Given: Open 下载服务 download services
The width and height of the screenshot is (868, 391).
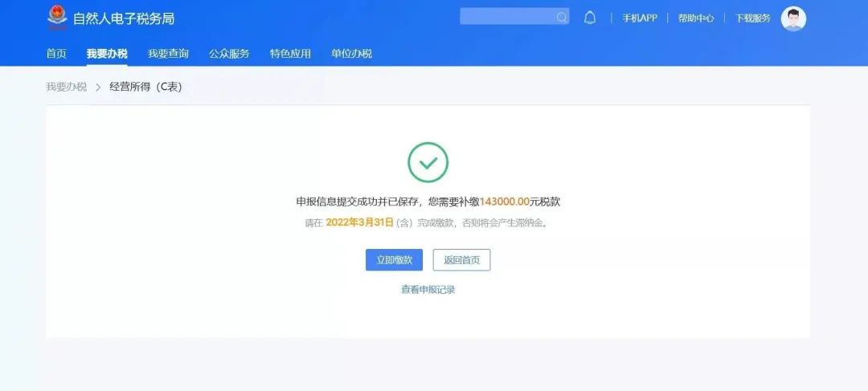Looking at the screenshot, I should (752, 18).
